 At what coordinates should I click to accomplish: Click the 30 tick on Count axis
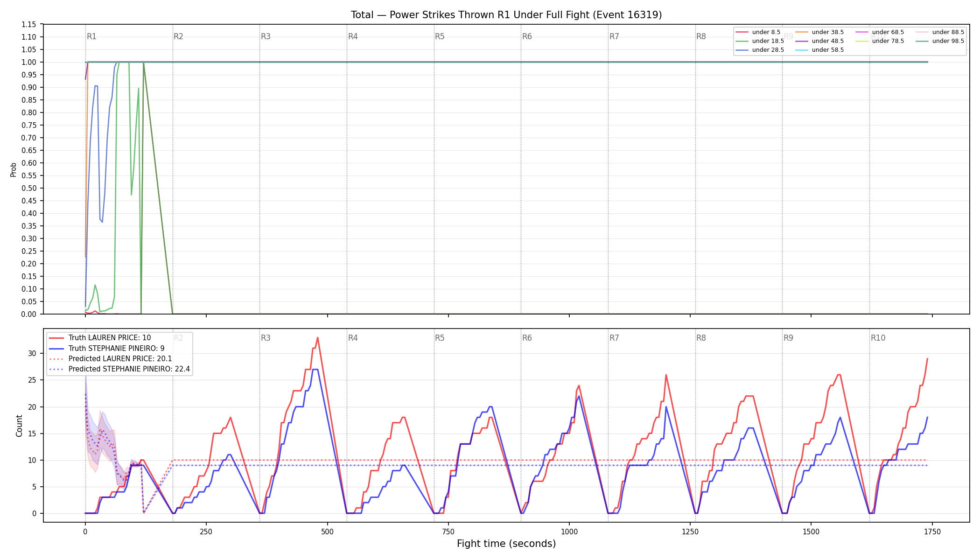click(32, 354)
